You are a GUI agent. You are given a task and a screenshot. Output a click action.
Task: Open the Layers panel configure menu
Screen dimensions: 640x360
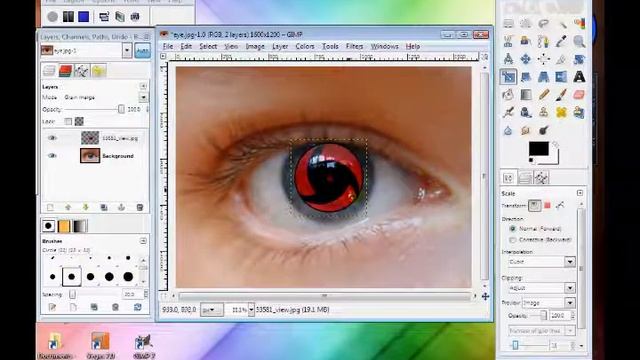[143, 86]
